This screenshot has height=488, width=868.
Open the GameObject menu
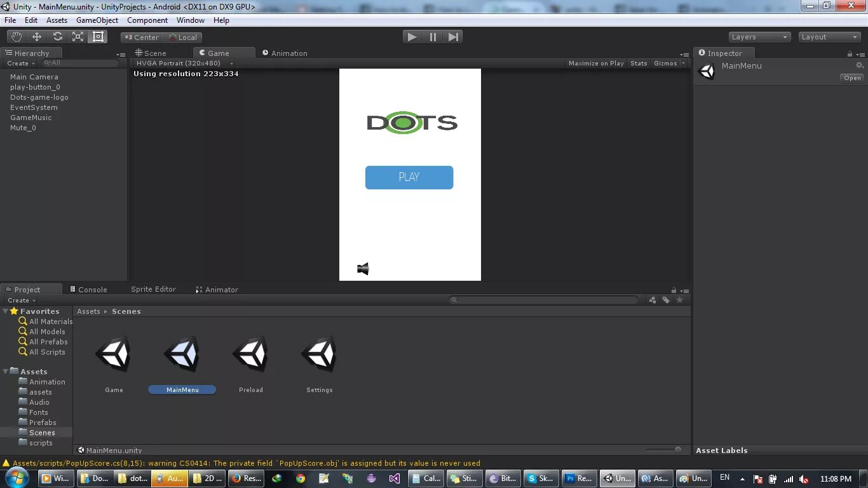pyautogui.click(x=97, y=20)
